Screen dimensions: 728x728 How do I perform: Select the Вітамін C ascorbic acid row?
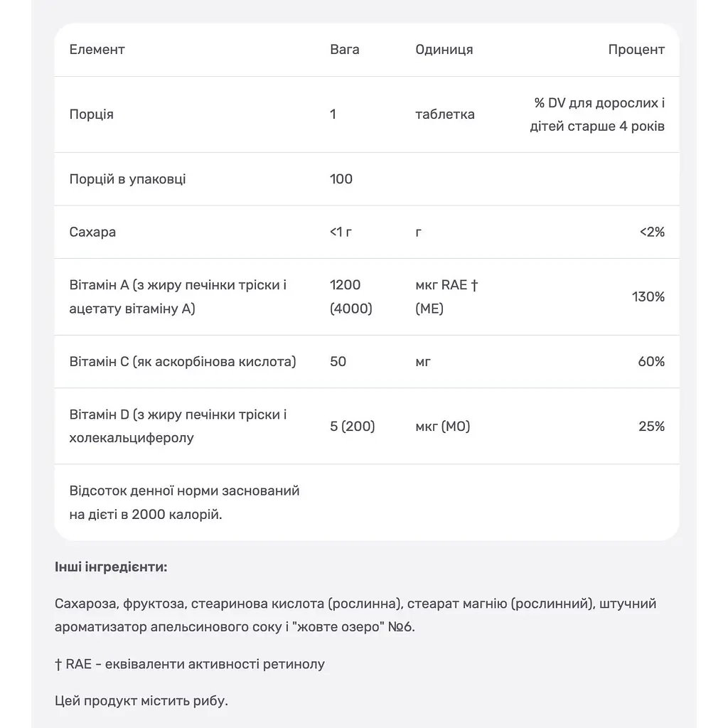[367, 362]
